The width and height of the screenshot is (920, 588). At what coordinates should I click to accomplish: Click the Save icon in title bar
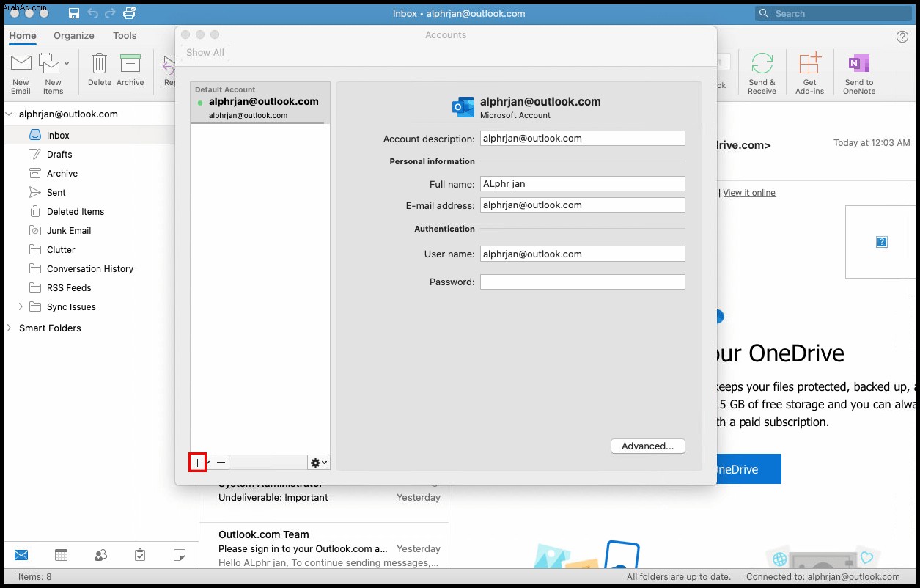click(x=74, y=13)
